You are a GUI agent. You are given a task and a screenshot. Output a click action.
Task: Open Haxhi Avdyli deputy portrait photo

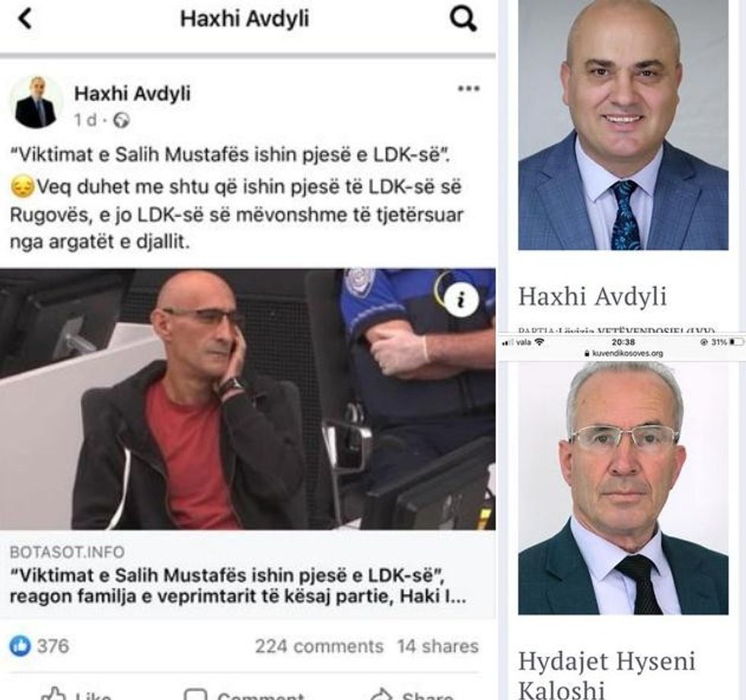click(623, 125)
